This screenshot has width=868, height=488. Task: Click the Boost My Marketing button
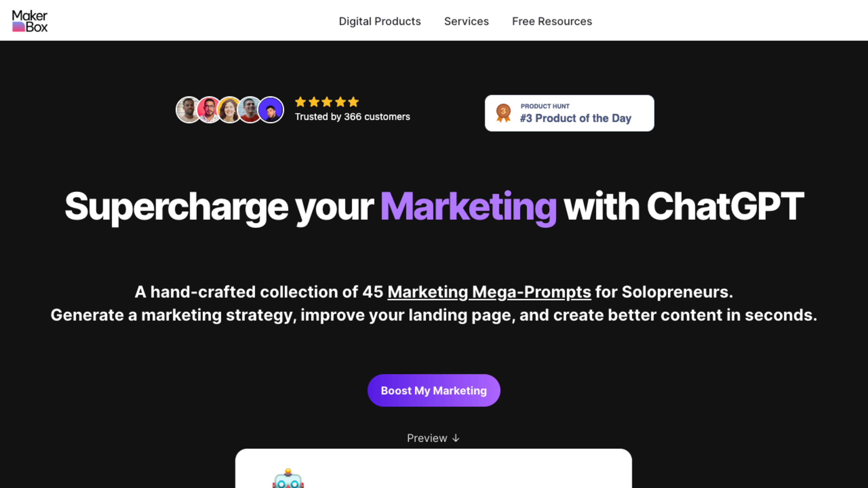click(x=434, y=390)
